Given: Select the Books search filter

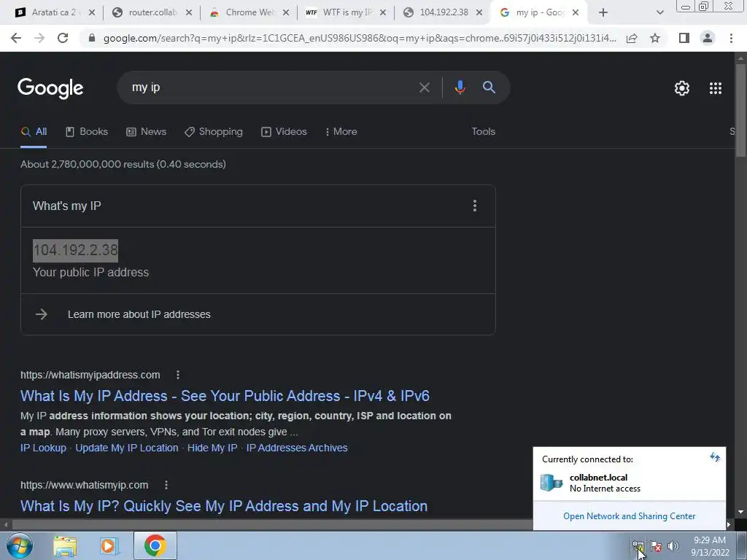Looking at the screenshot, I should tap(86, 131).
